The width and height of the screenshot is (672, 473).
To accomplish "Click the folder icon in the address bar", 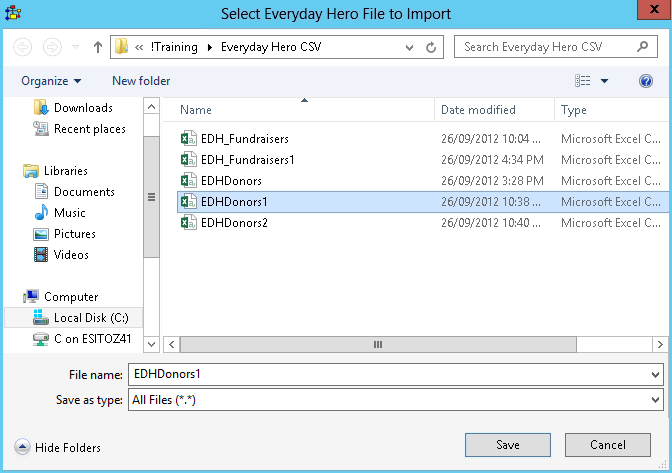I will click(x=122, y=46).
